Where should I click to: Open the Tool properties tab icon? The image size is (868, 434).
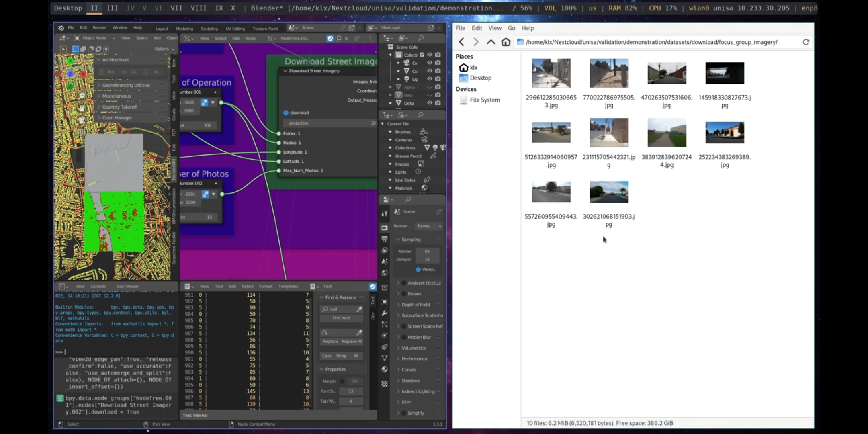pyautogui.click(x=385, y=213)
